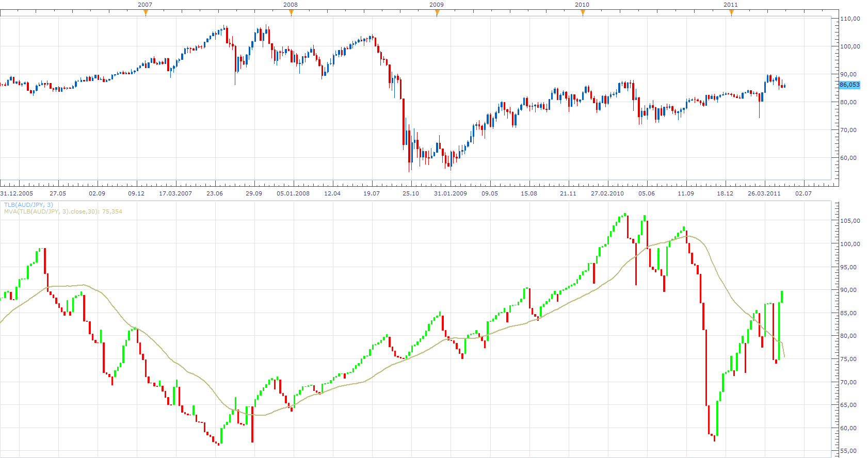Click the 75,00 label on lower chart
Viewport: 868px width, 458px height.
848,359
